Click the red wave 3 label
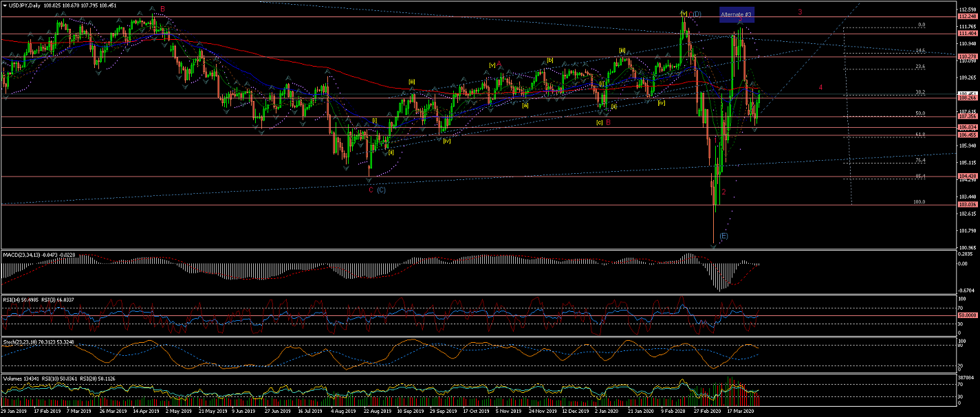Viewport: 980px width, 417px height. tap(800, 12)
